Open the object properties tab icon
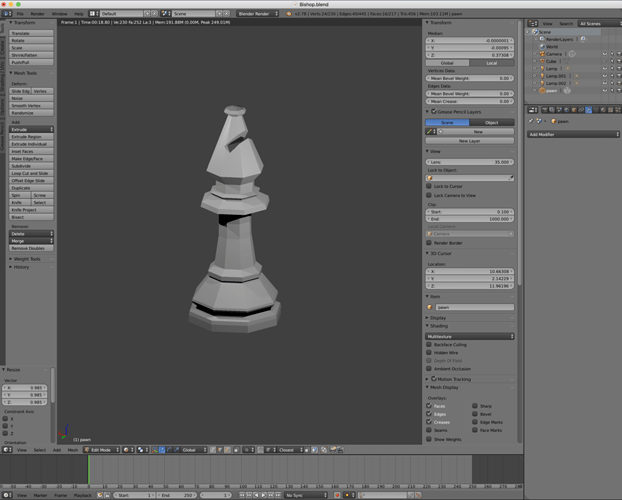Image resolution: width=622 pixels, height=500 pixels. pyautogui.click(x=574, y=110)
